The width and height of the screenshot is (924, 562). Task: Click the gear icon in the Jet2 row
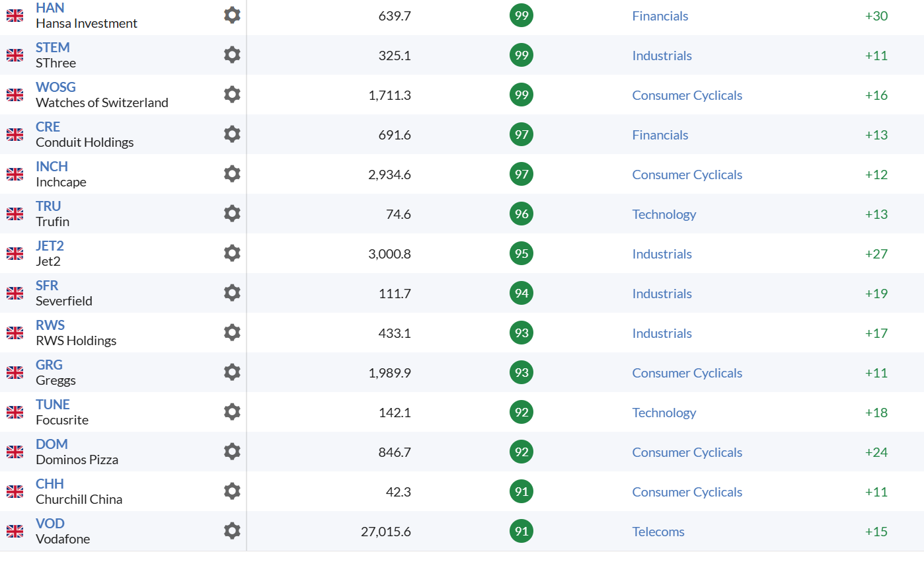pos(232,253)
